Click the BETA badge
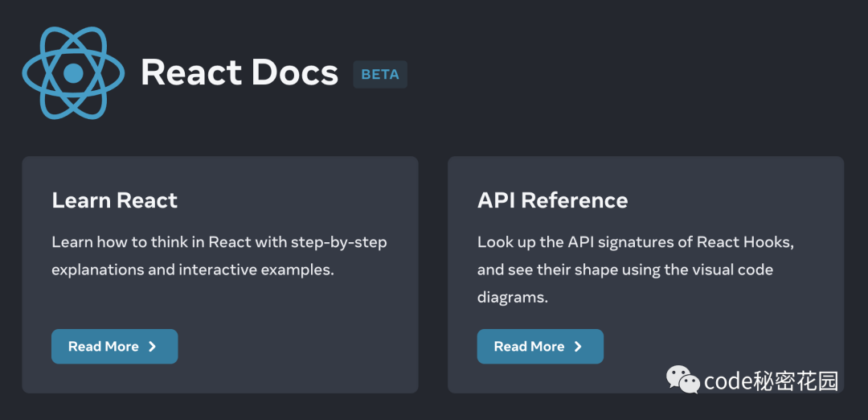Screen dimensions: 868x420 380,74
